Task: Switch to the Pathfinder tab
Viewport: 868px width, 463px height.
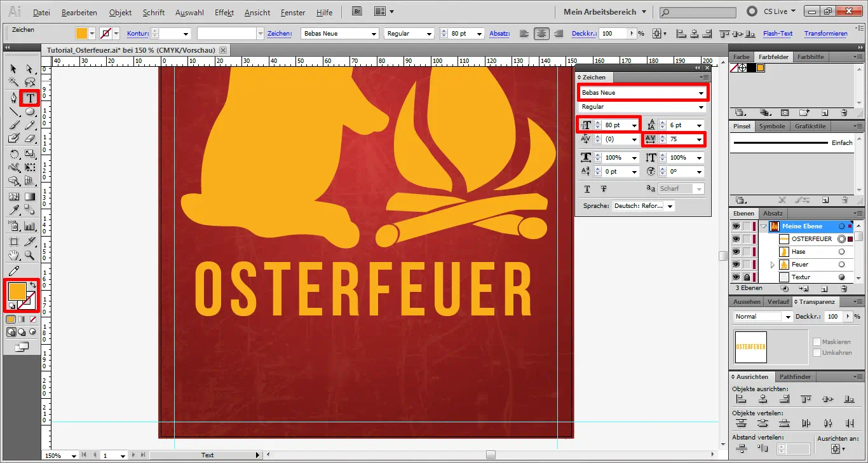Action: point(795,377)
